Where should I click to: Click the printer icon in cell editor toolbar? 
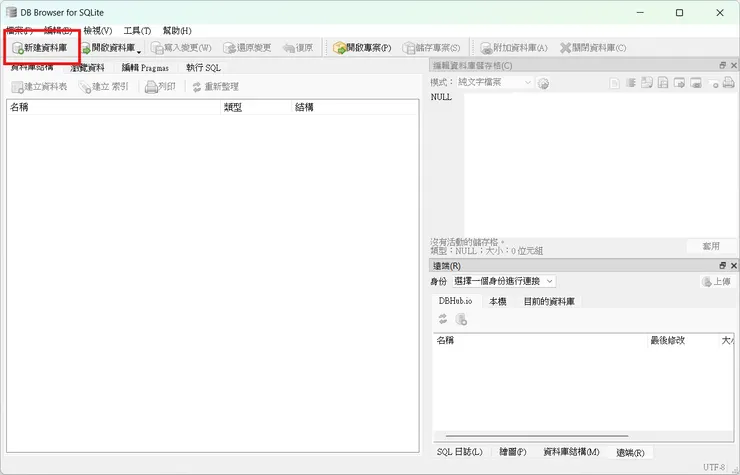pyautogui.click(x=728, y=83)
